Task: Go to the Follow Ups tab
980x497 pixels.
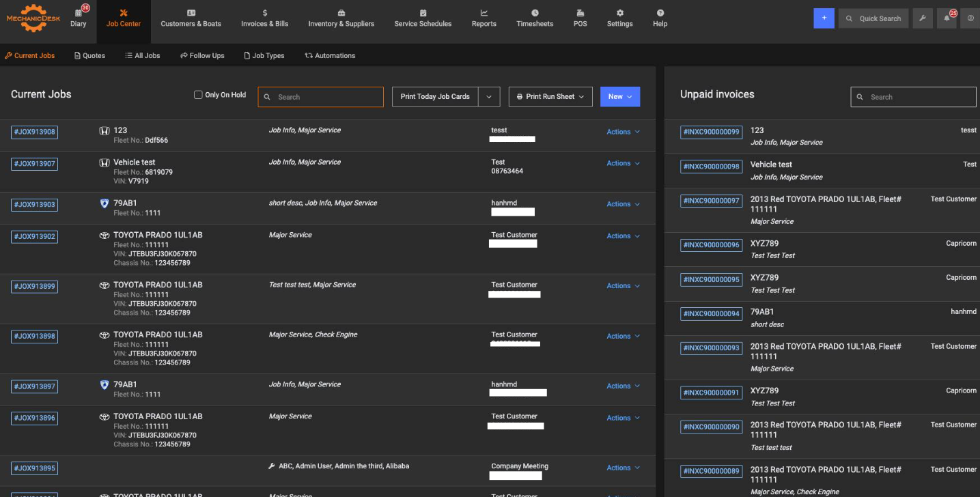Action: [x=202, y=55]
